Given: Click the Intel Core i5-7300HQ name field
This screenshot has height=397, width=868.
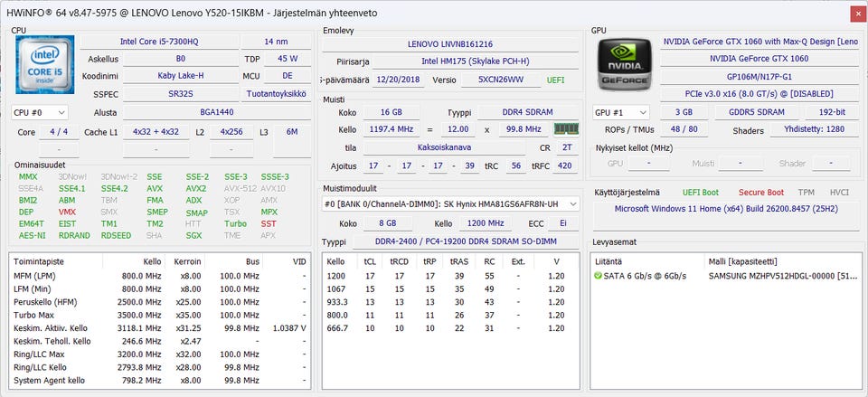Looking at the screenshot, I should [159, 42].
